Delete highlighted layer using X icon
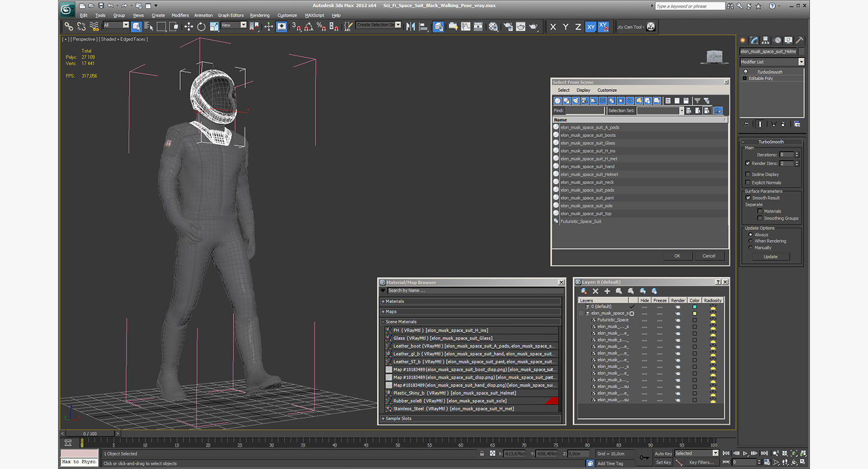The width and height of the screenshot is (868, 469). [x=595, y=291]
